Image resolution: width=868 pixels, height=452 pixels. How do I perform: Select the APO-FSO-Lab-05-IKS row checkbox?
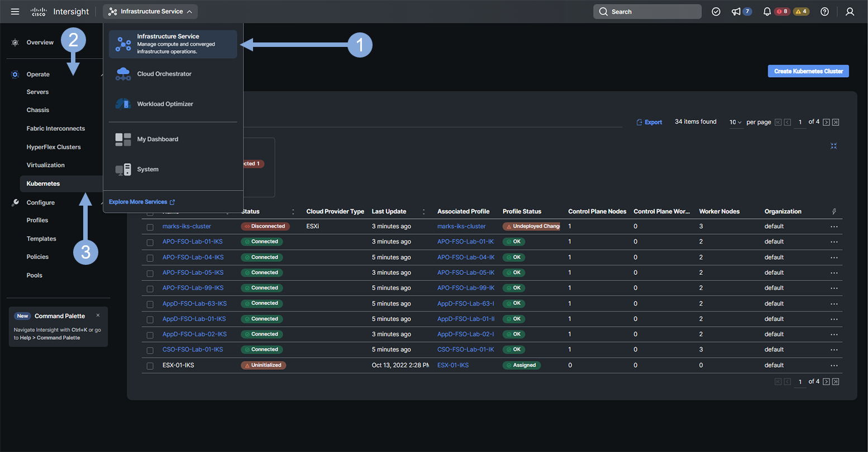coord(150,273)
